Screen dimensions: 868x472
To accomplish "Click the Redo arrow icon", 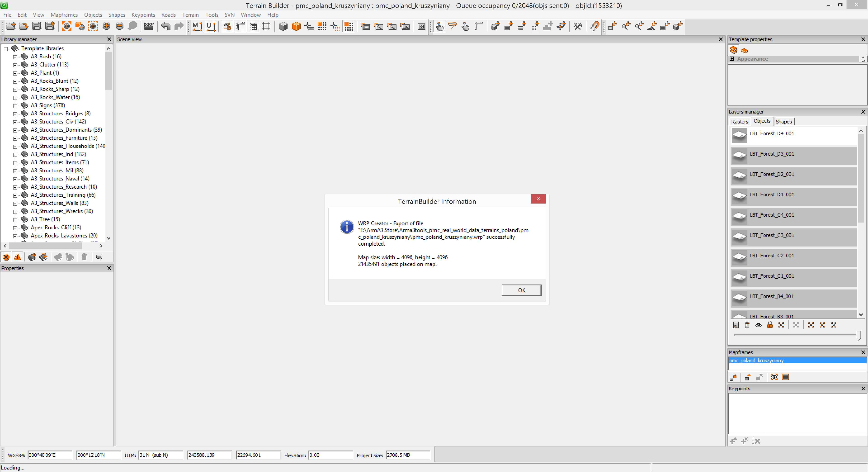I will (179, 26).
